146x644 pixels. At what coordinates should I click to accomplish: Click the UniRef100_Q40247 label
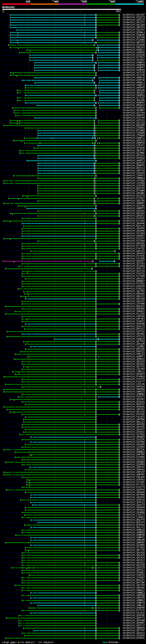pos(134,278)
